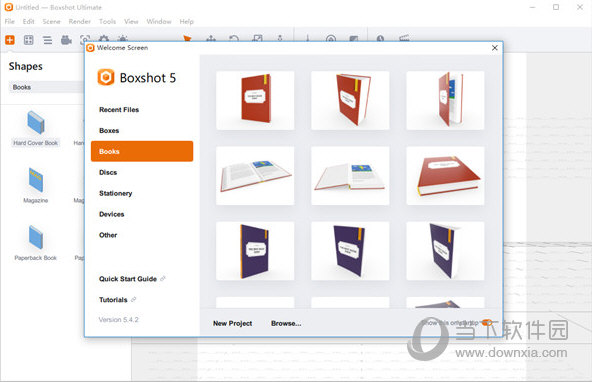Screen dimensions: 592x382
Task: Click the list lines toolbar icon
Action: pyautogui.click(x=48, y=40)
